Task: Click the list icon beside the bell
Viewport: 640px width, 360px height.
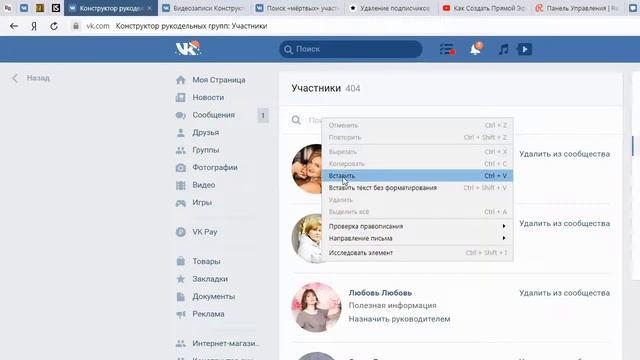Action: pyautogui.click(x=447, y=49)
